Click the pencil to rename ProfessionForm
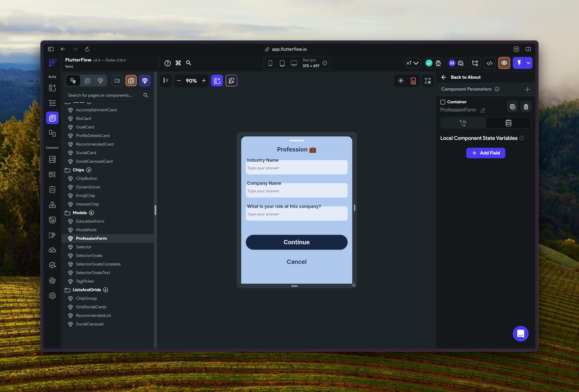Image resolution: width=579 pixels, height=392 pixels. point(483,110)
